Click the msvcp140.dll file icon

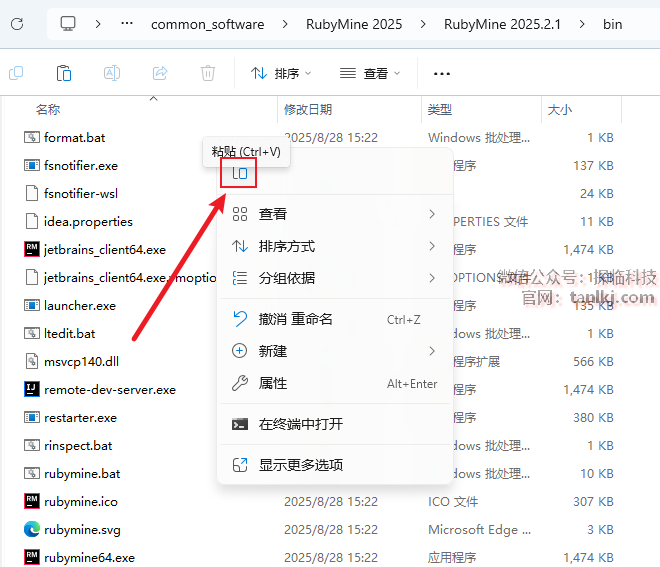(x=32, y=361)
